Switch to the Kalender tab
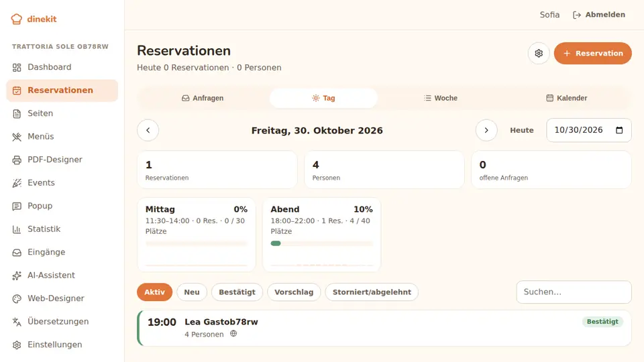 pyautogui.click(x=566, y=98)
